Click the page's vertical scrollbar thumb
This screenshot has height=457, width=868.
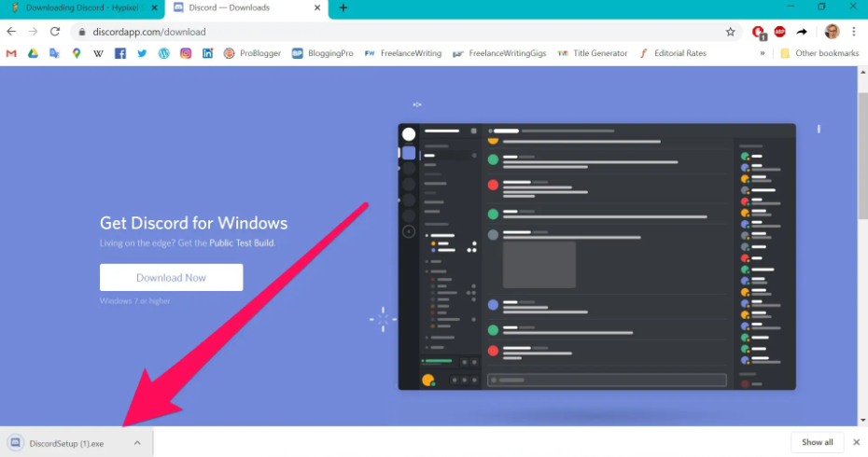pyautogui.click(x=862, y=156)
